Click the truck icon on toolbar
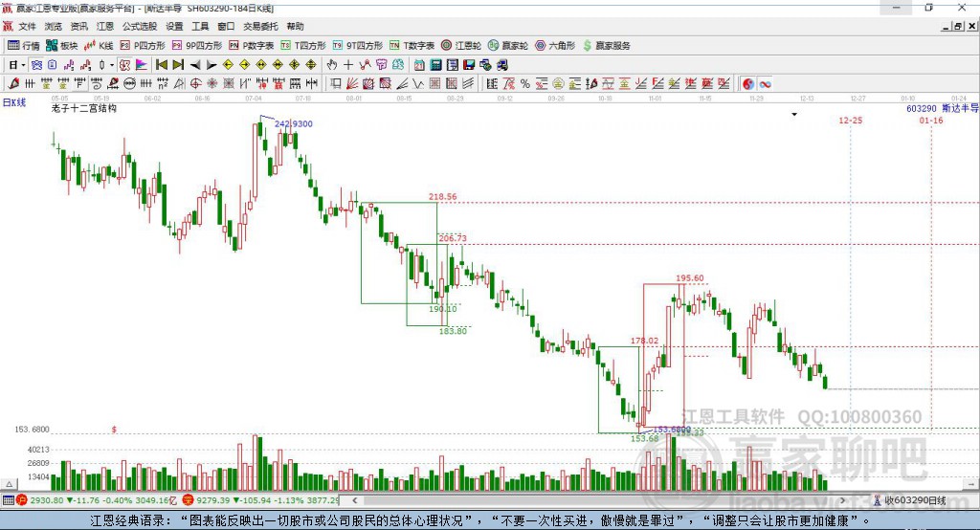The image size is (980, 530). pyautogui.click(x=502, y=65)
